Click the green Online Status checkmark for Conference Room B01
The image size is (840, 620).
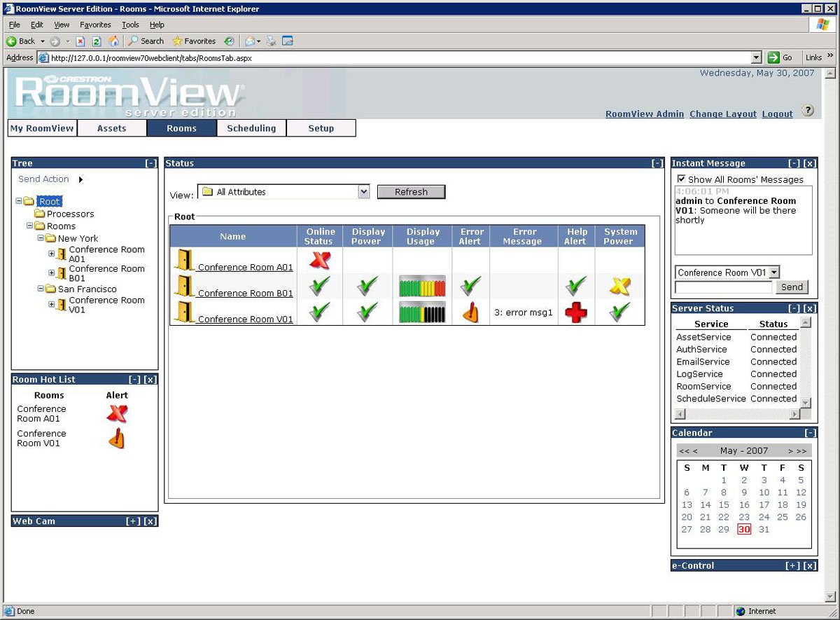(319, 285)
